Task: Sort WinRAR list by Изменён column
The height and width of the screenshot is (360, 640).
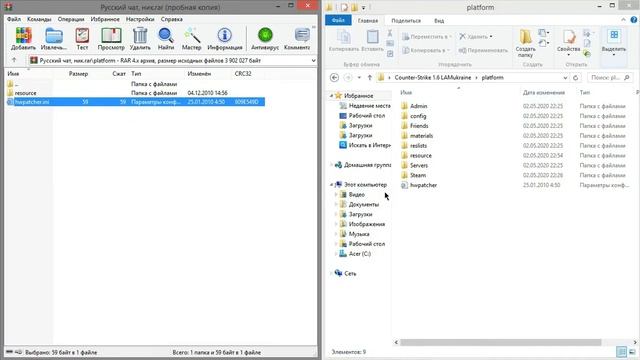Action: (199, 74)
